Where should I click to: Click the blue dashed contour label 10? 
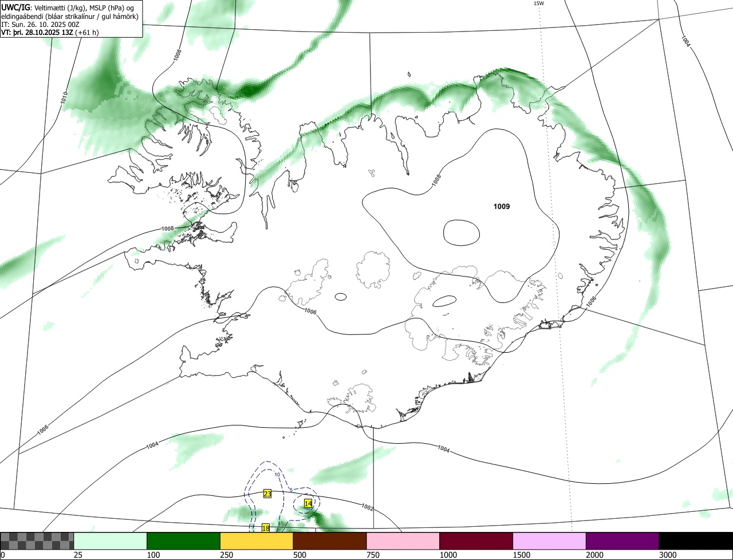[x=277, y=475]
